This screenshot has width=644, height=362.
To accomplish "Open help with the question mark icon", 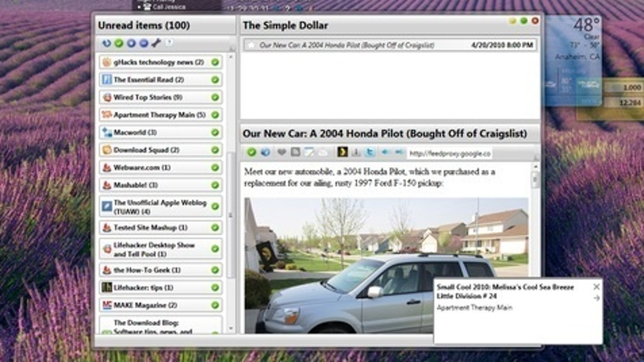I will click(169, 42).
